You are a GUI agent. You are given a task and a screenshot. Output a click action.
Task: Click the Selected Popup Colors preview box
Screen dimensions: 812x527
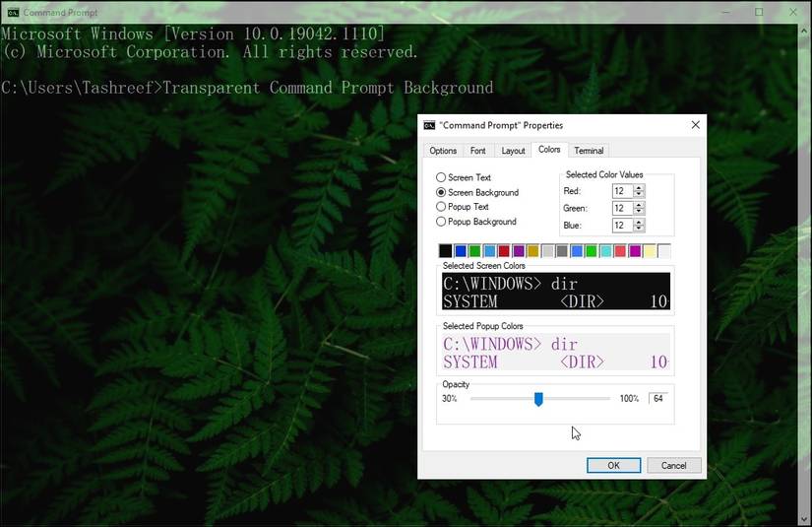pyautogui.click(x=556, y=353)
